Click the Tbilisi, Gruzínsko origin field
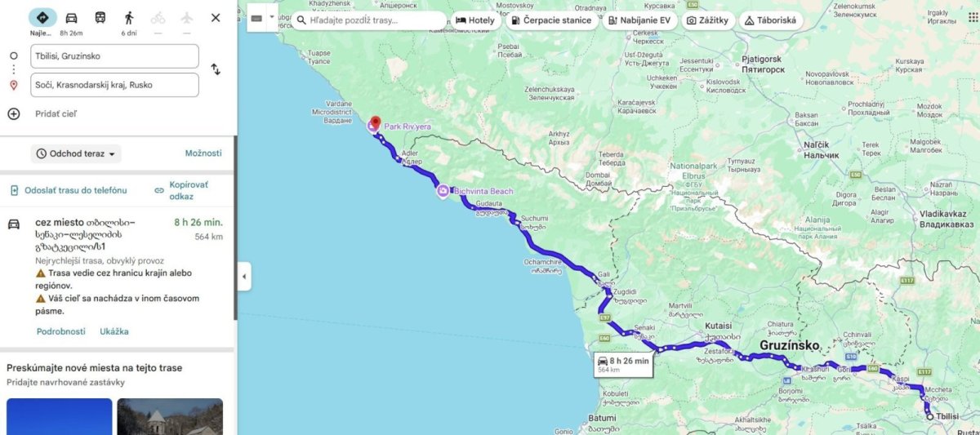 (x=114, y=56)
